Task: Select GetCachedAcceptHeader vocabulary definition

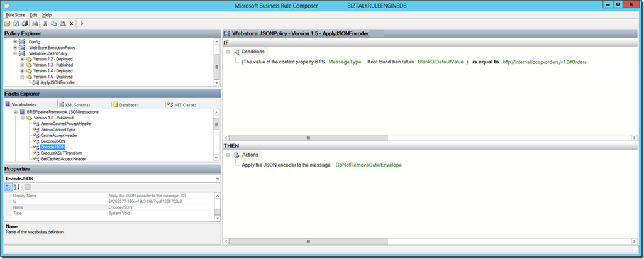Action: 63,158
